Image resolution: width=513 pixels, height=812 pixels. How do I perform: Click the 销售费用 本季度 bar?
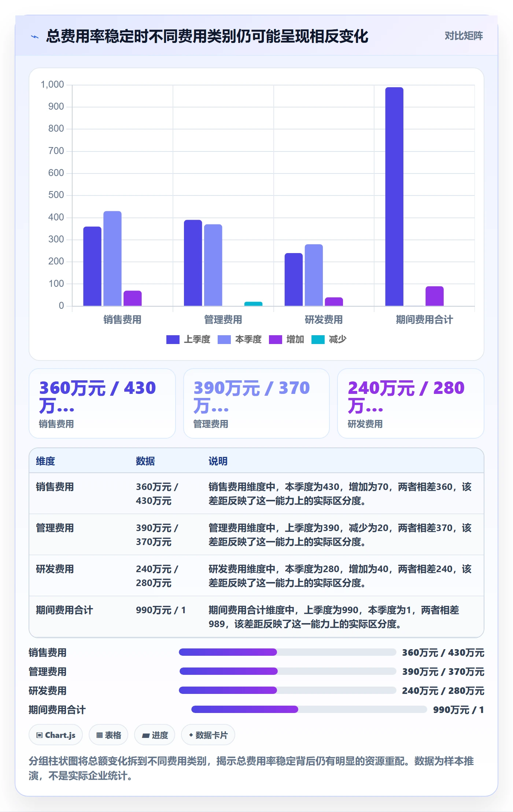(112, 259)
